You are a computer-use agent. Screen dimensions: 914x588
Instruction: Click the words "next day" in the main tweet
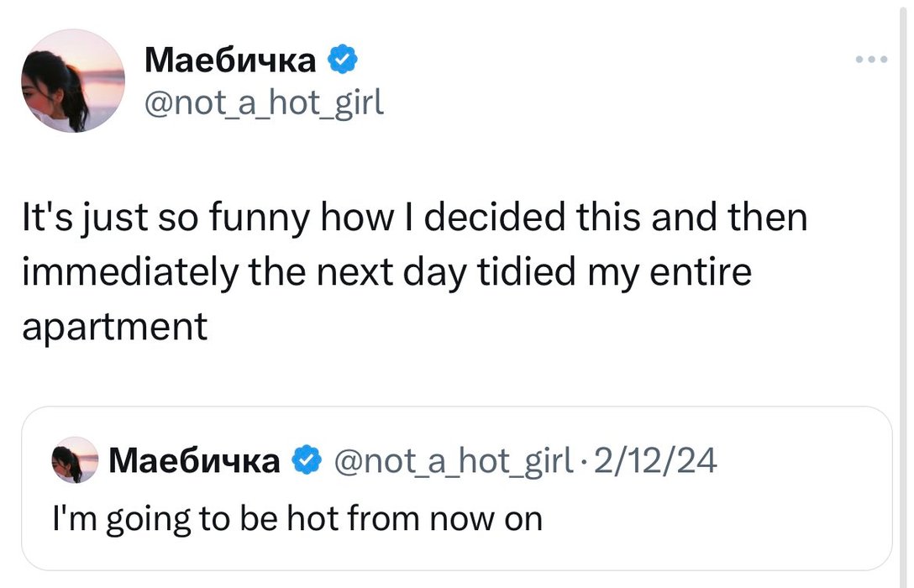[x=422, y=271]
